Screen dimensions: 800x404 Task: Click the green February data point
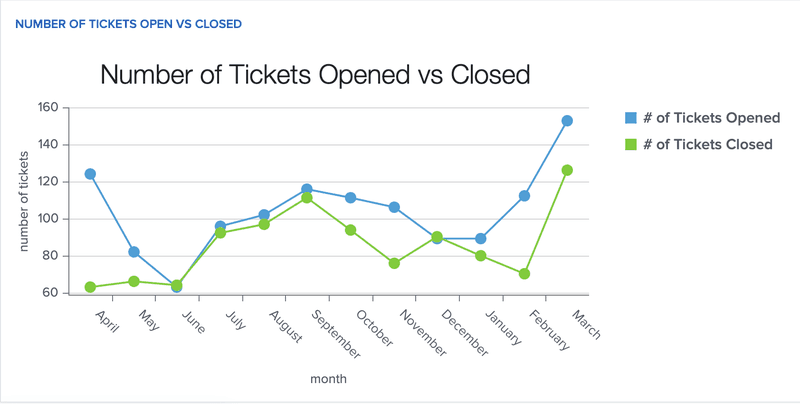point(524,274)
